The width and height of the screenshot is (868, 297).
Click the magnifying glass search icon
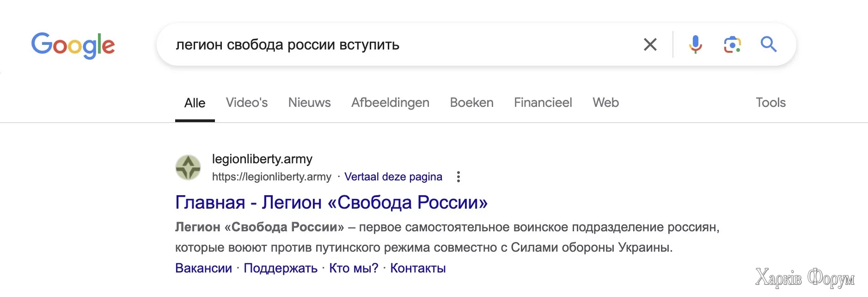pos(769,44)
